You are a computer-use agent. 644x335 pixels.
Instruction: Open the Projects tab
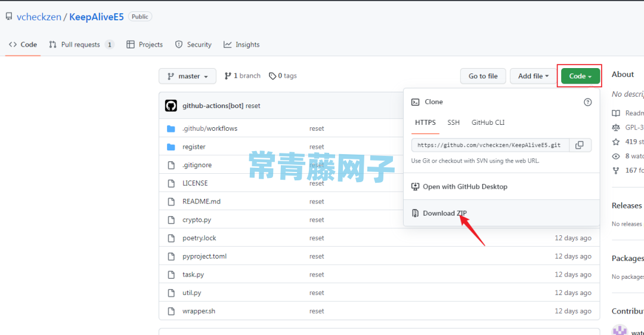click(144, 44)
